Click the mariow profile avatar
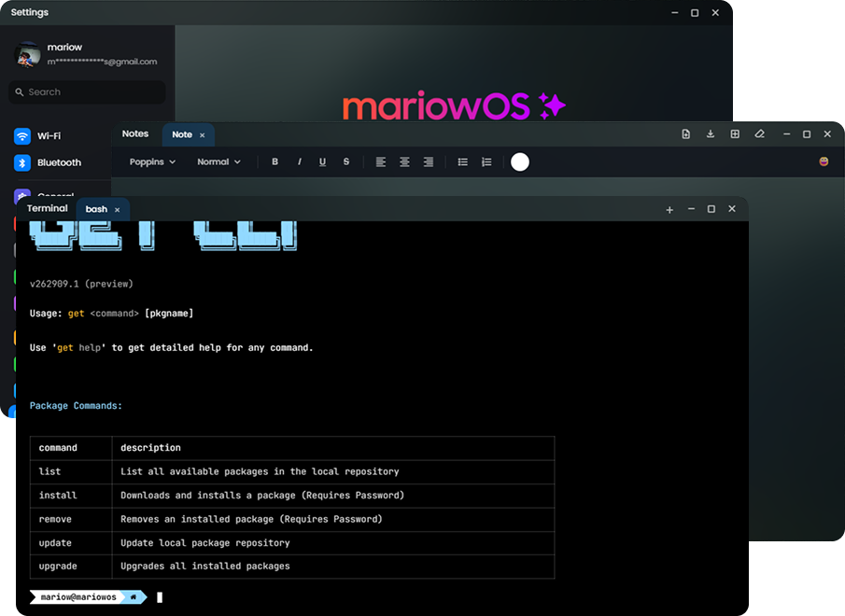The height and width of the screenshot is (616, 845). tap(27, 54)
